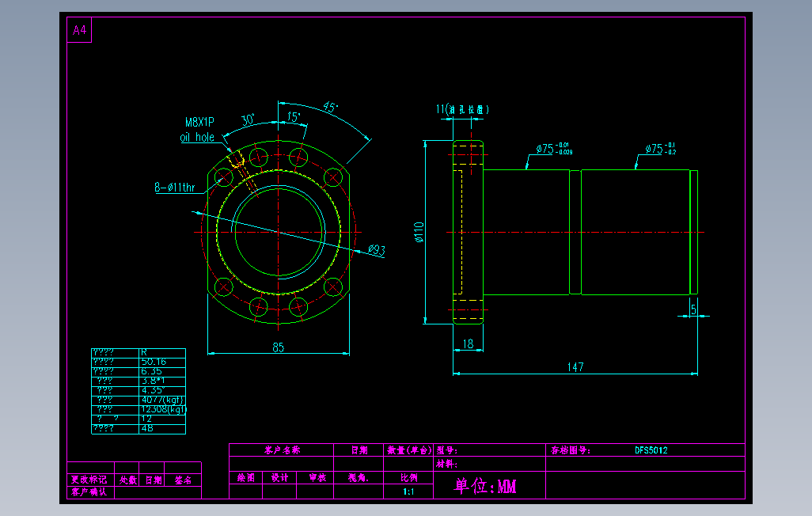Click the 4077(kgf) table cell
The image size is (812, 516).
(x=162, y=400)
